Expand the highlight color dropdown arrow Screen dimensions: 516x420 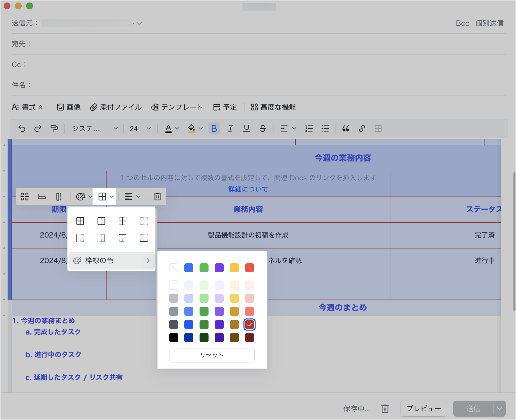pos(201,129)
